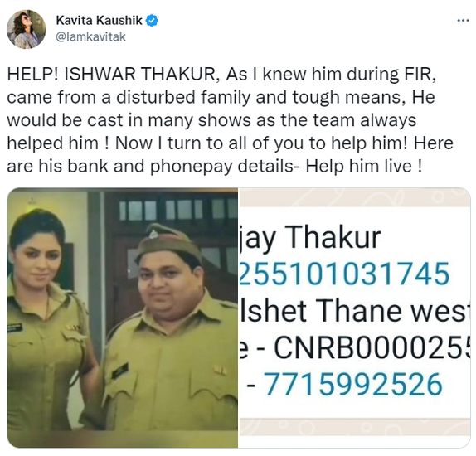The image size is (476, 456).
Task: Click the 'jay Thakur' name in image
Action: coord(309,238)
